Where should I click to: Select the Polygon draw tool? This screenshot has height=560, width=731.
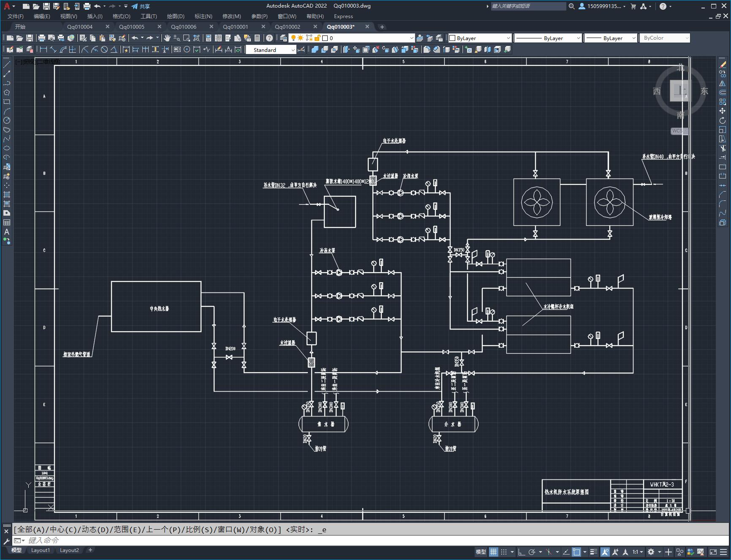(x=7, y=92)
